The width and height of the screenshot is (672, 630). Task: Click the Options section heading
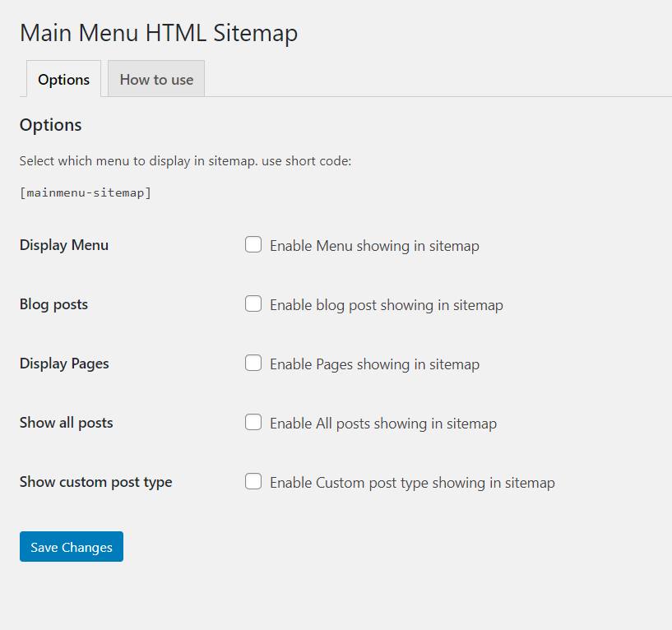(50, 125)
